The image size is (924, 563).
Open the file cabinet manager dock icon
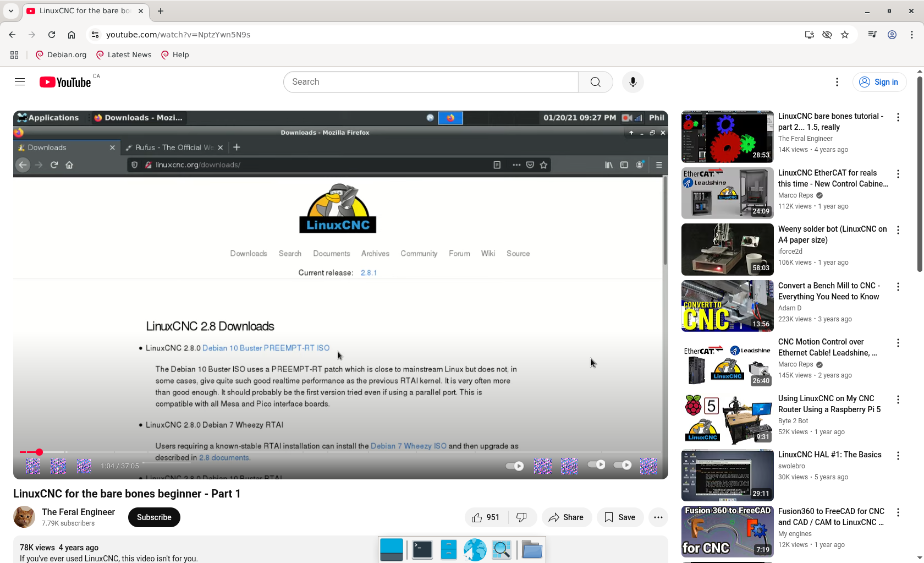click(449, 550)
